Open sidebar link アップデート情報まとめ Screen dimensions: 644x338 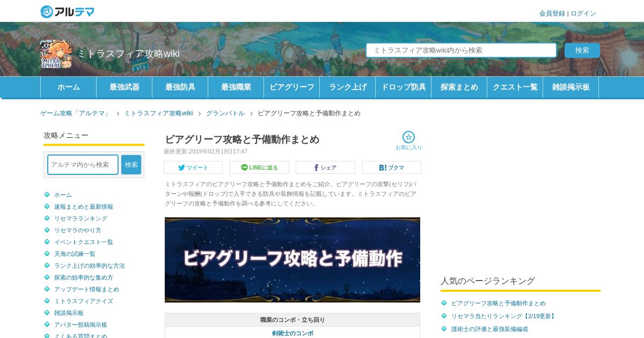pos(86,289)
